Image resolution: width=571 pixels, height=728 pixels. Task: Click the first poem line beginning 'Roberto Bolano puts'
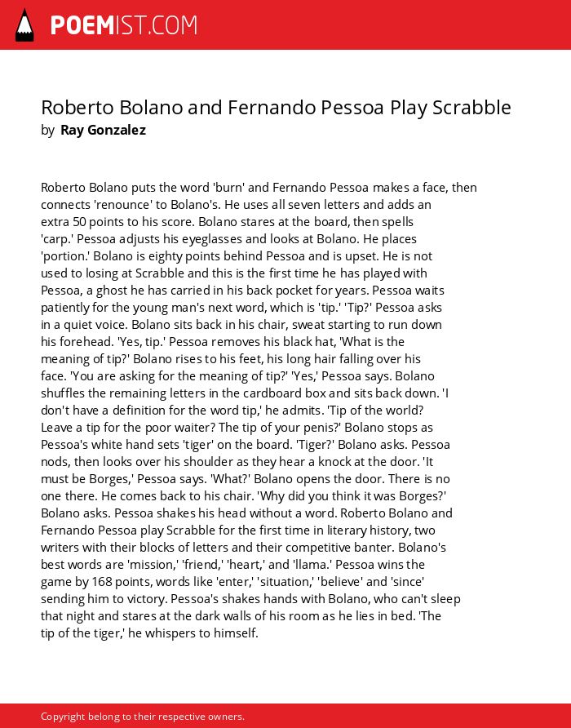click(x=259, y=188)
